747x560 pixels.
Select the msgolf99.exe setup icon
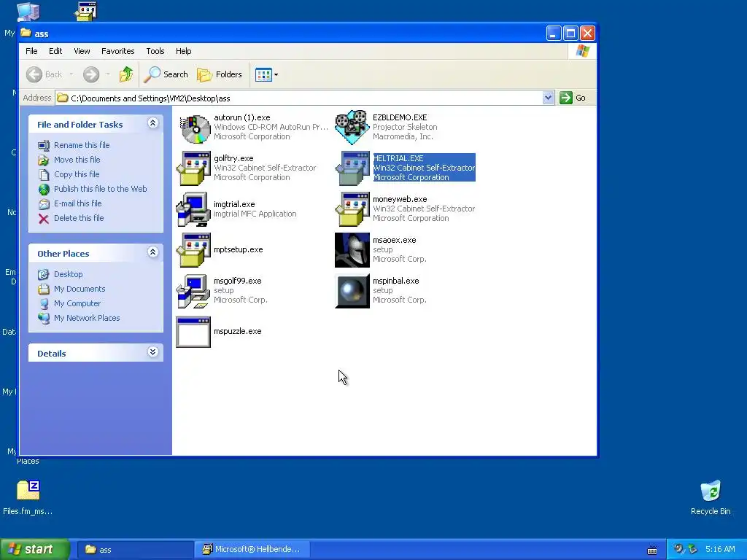[x=193, y=291]
